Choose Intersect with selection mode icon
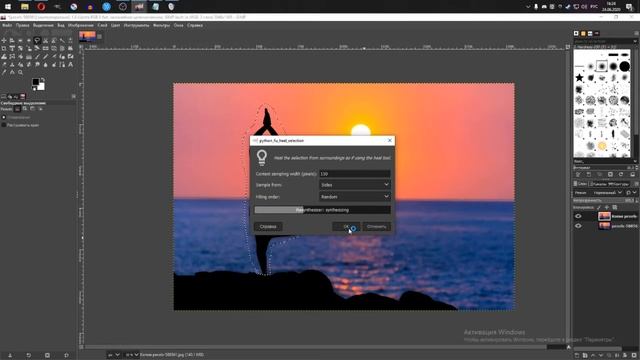 pos(40,109)
